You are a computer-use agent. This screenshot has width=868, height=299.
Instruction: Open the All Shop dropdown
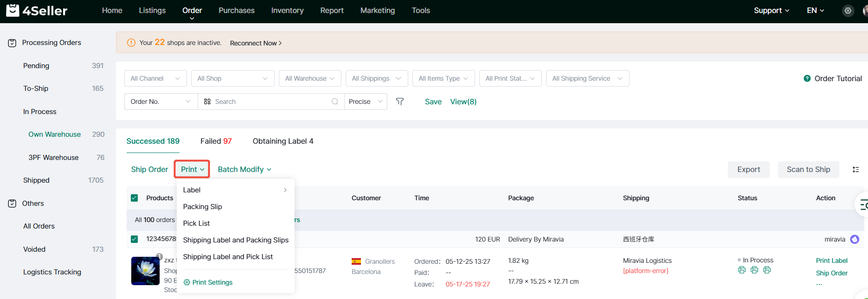[x=232, y=78]
